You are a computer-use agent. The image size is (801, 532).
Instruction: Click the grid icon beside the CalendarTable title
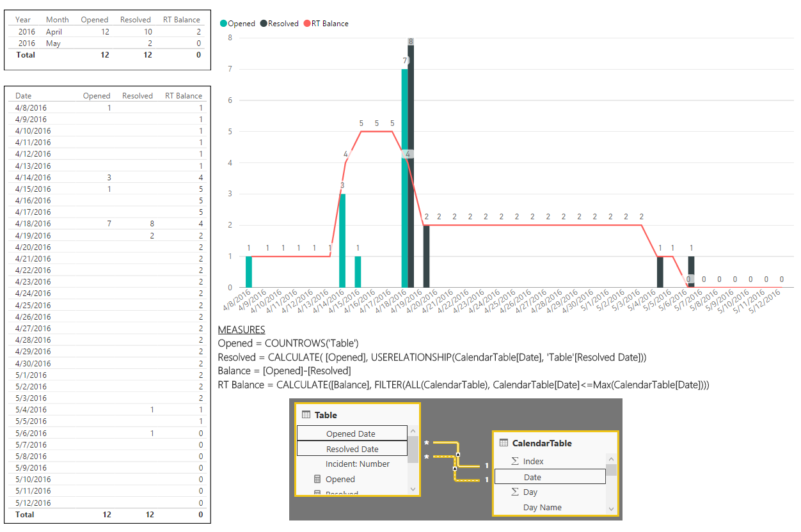(x=503, y=443)
